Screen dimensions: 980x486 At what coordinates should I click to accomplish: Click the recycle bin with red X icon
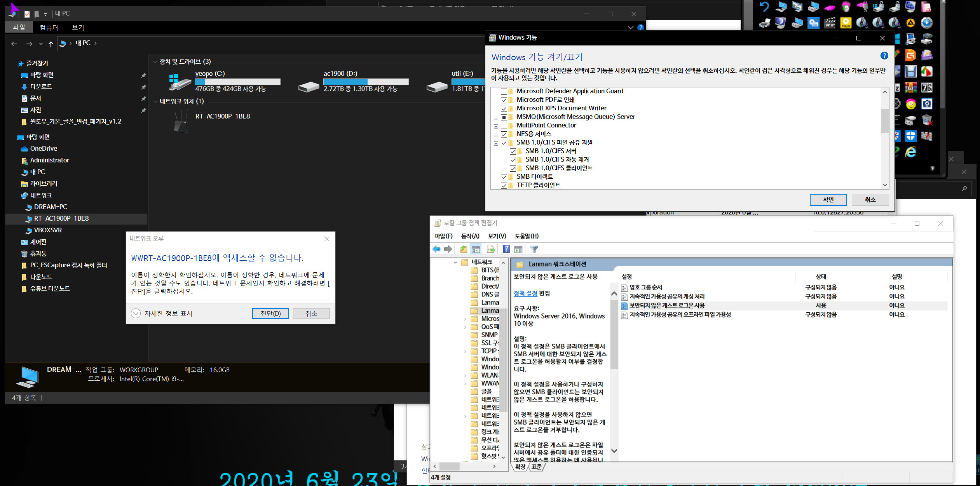click(x=927, y=120)
